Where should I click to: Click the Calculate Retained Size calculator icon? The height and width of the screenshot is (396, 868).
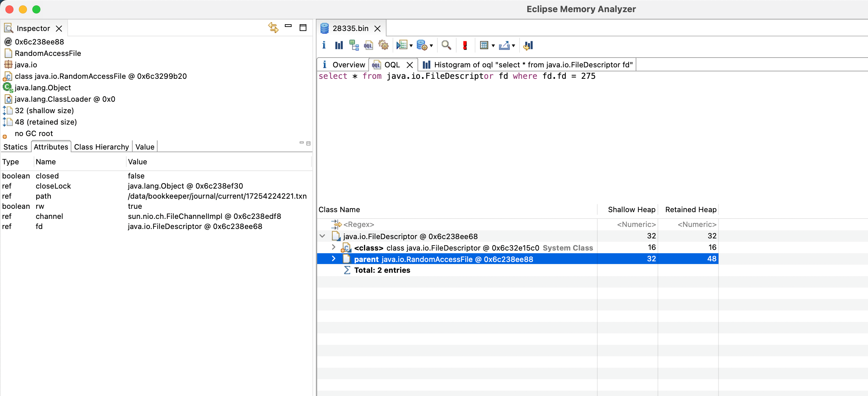coord(484,45)
